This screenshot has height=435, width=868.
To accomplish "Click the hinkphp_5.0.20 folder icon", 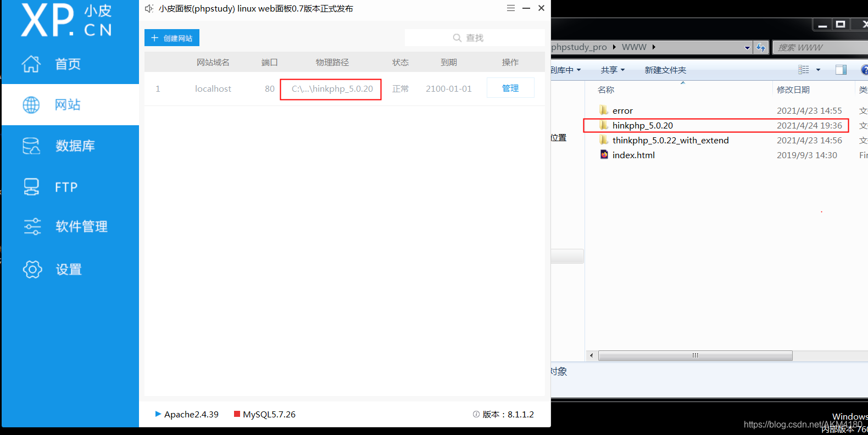I will point(604,125).
